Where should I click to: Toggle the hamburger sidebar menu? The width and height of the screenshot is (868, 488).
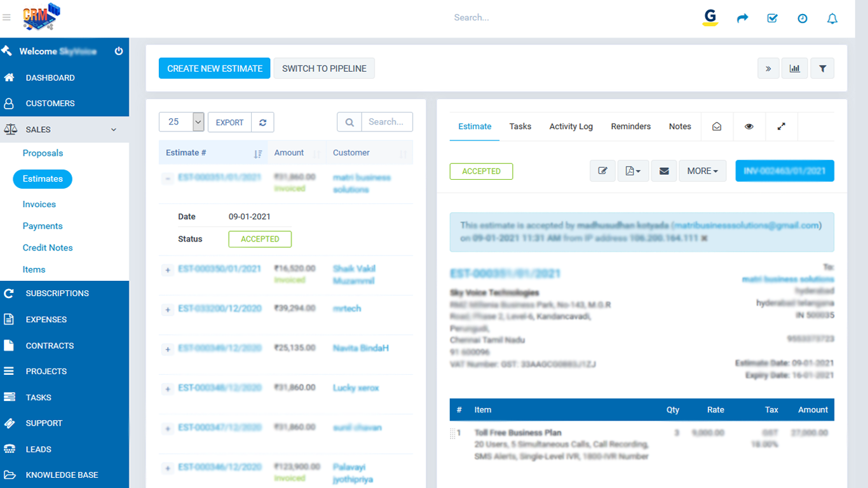(6, 18)
